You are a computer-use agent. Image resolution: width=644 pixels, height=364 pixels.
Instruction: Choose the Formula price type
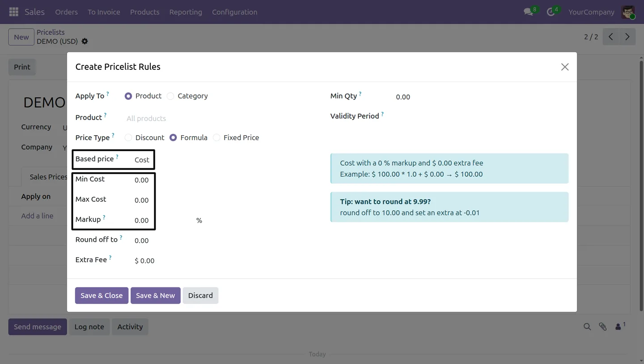click(173, 137)
